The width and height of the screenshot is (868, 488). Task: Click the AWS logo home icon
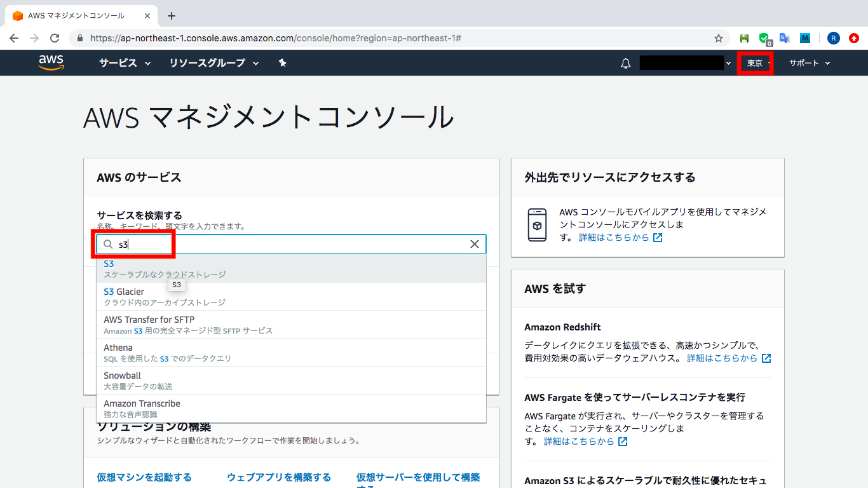51,62
